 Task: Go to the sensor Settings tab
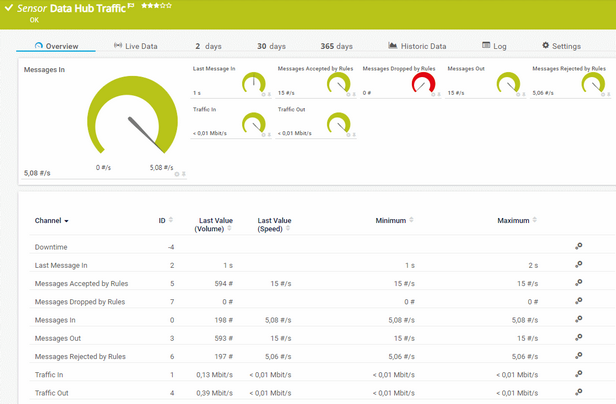[x=561, y=46]
